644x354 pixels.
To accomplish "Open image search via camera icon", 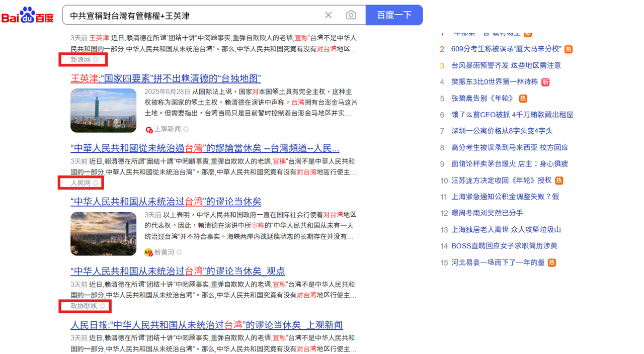I will click(x=351, y=15).
